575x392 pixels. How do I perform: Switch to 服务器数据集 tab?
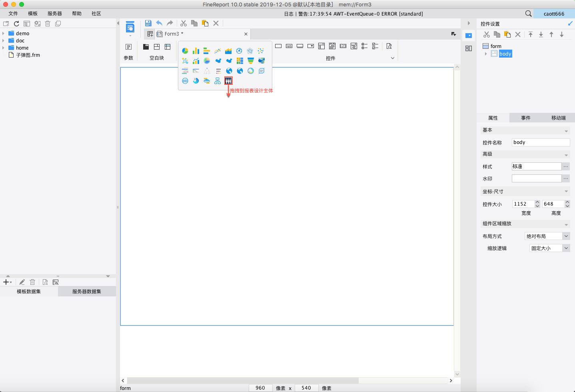click(87, 292)
